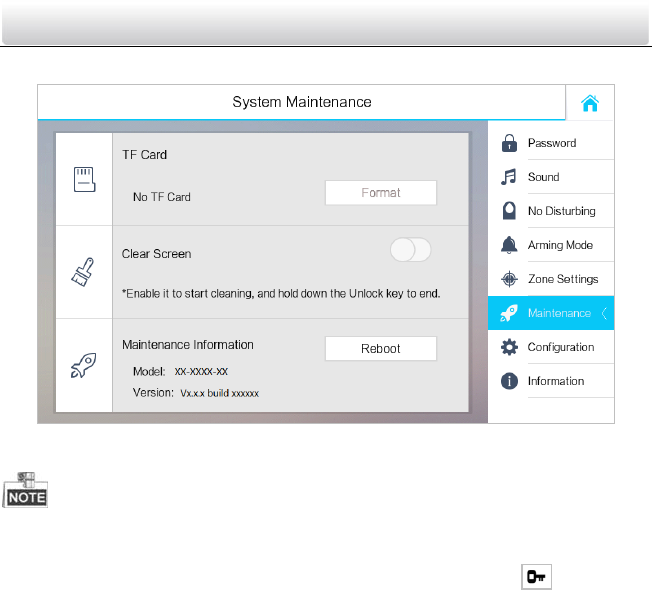Click the TF Card memory card icon

pos(84,180)
